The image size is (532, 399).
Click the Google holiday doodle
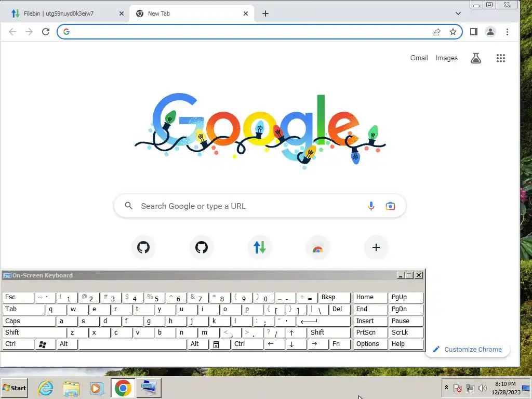[x=260, y=130]
